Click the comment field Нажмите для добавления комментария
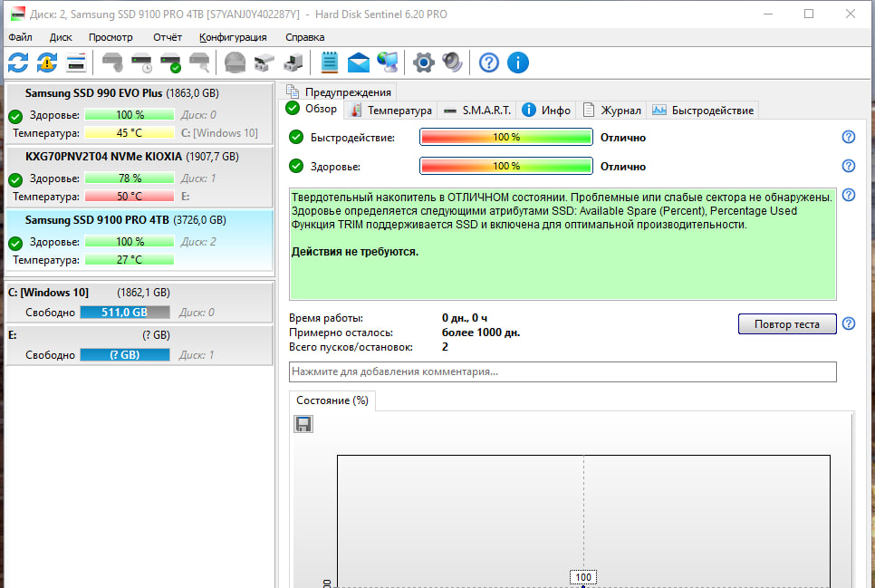 tap(562, 371)
